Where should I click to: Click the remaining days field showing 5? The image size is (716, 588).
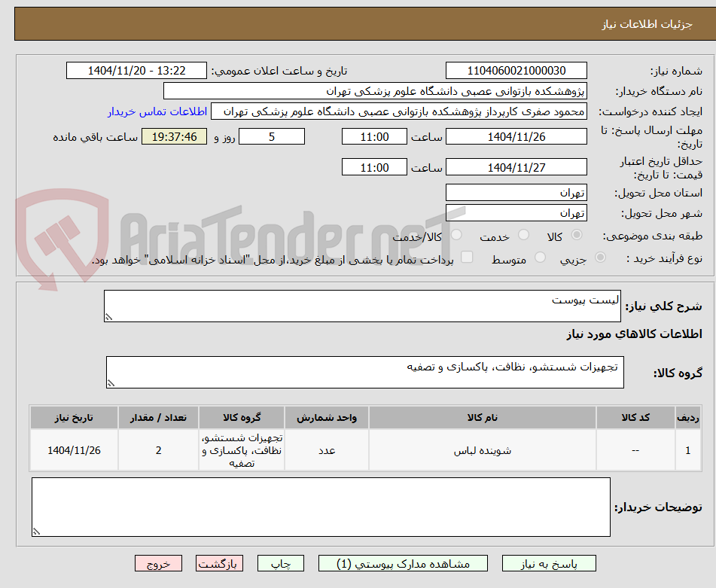pyautogui.click(x=272, y=136)
